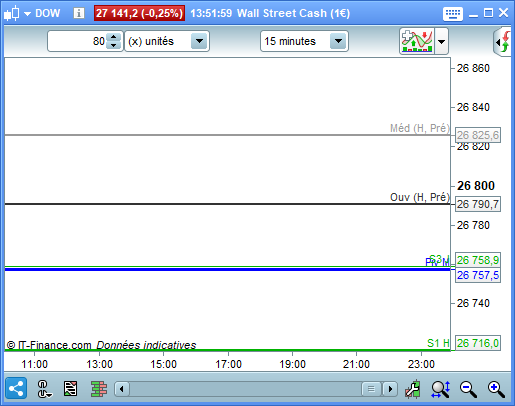Increase the units count with up arrow
The height and width of the screenshot is (406, 515).
pyautogui.click(x=114, y=37)
